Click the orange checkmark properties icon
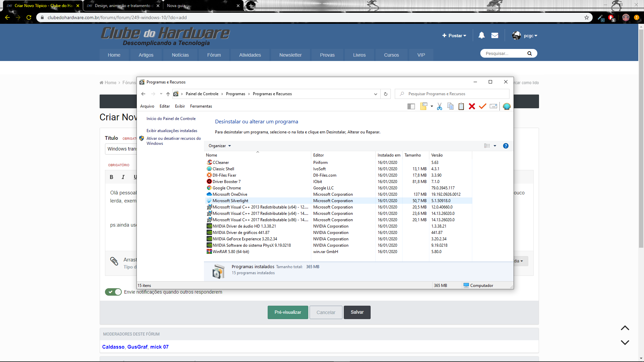The width and height of the screenshot is (644, 362). tap(483, 107)
